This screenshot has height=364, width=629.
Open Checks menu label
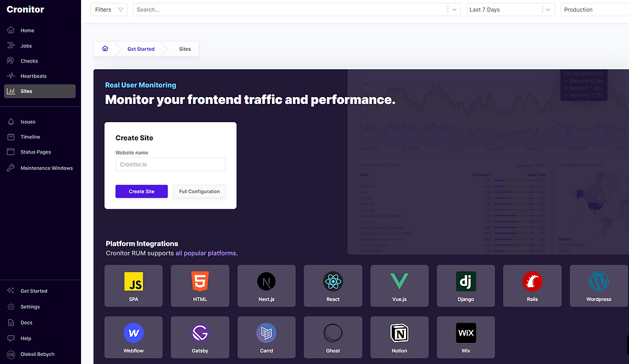(x=29, y=61)
